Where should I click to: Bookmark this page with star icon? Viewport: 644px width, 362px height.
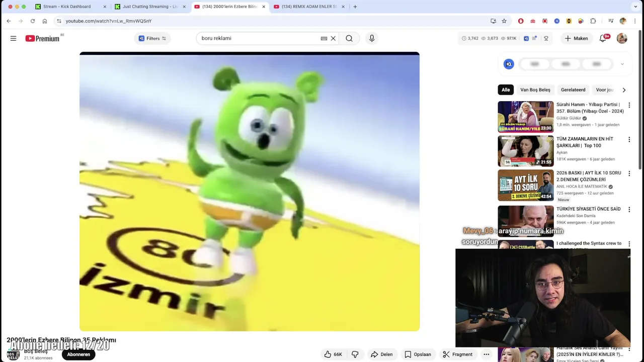click(504, 21)
